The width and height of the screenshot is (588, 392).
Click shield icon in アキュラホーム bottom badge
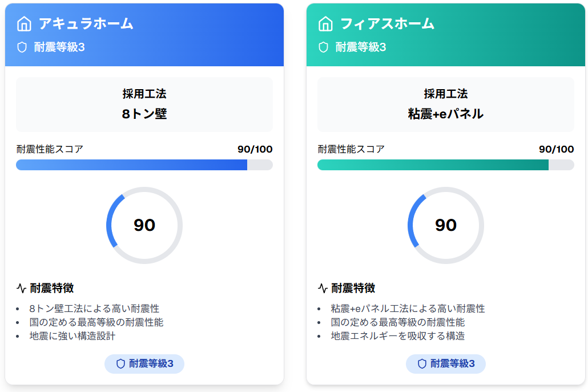tap(120, 364)
